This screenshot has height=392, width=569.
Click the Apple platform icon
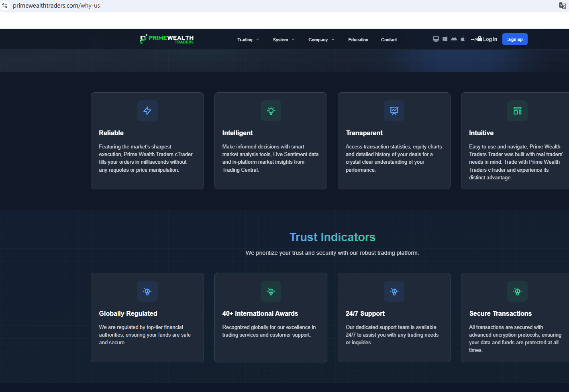click(463, 39)
